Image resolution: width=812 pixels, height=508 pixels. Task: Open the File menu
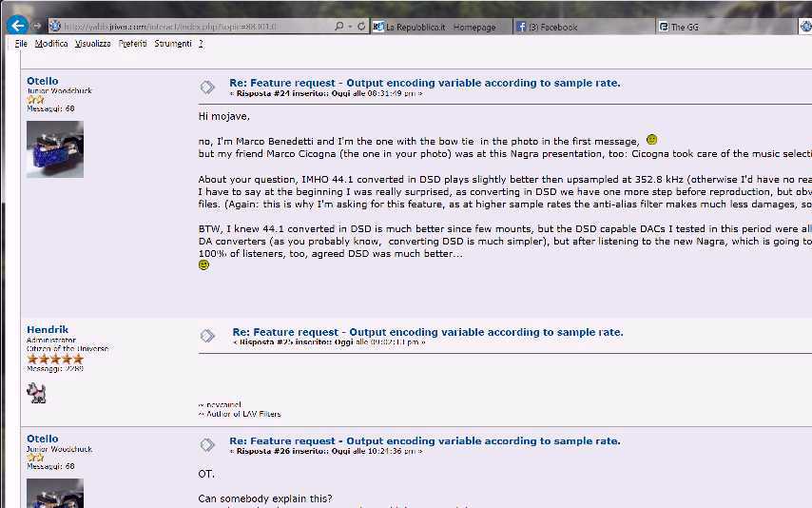click(21, 44)
